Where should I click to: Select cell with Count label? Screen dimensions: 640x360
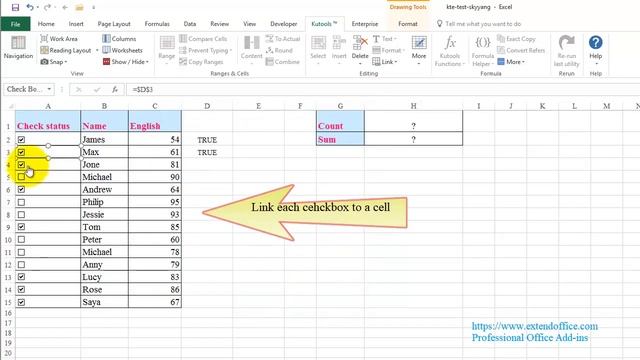[x=340, y=121]
